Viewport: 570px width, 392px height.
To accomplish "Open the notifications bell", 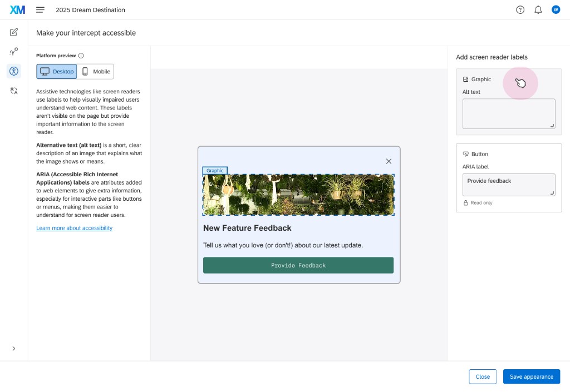I will tap(538, 9).
